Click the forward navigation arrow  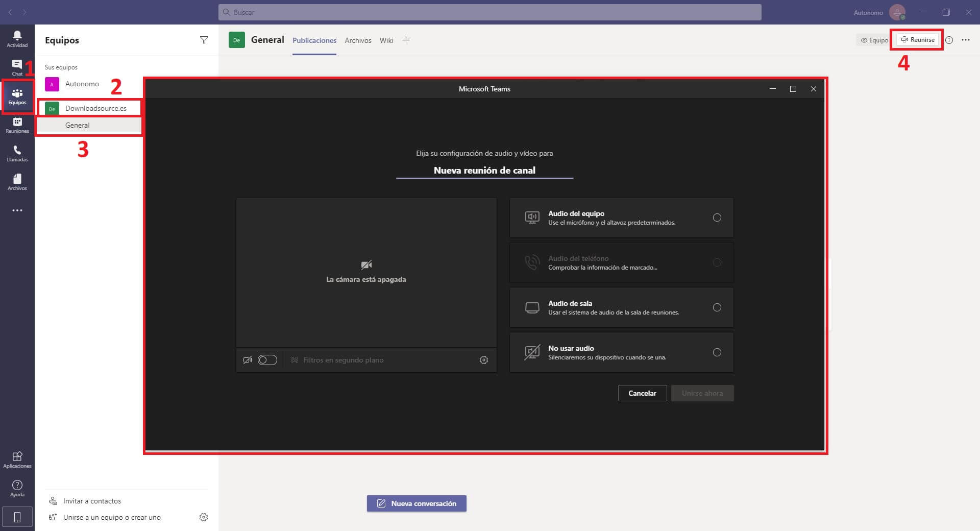(24, 12)
